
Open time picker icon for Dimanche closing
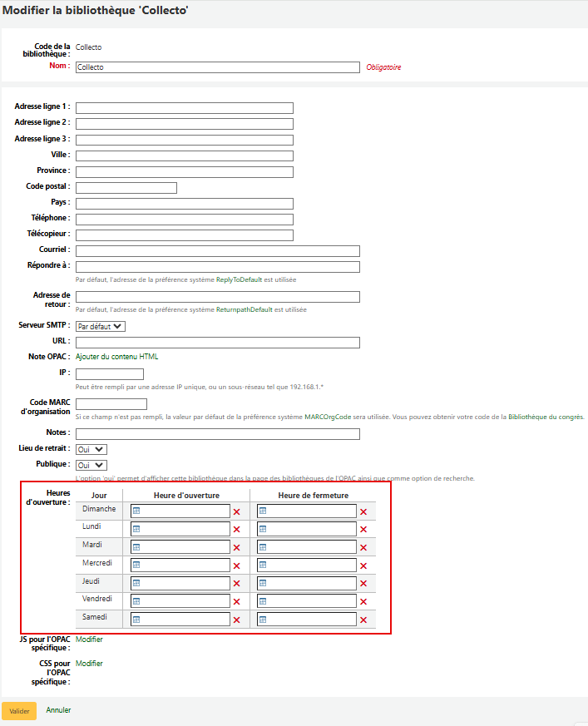coord(263,511)
